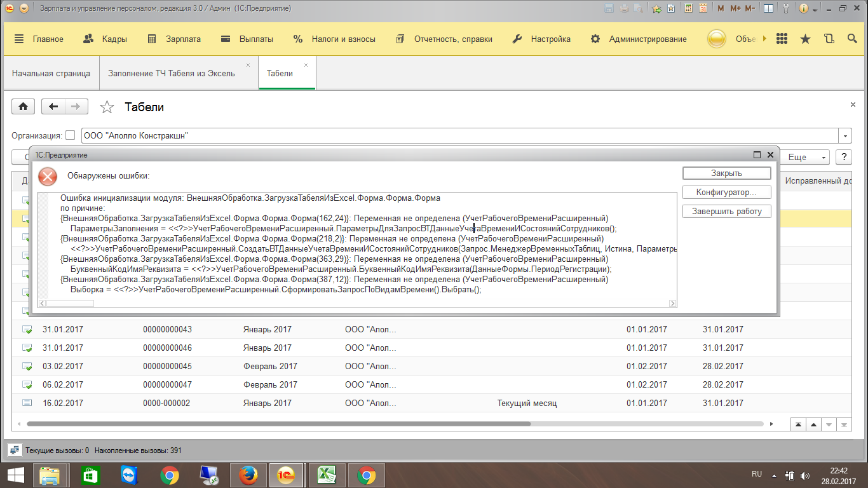Open the Еще dropdown menu
Screen dimensions: 868x488
(x=805, y=157)
